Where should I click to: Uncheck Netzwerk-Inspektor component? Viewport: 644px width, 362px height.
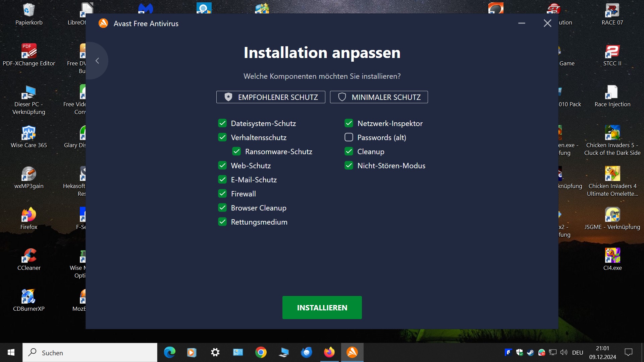tap(349, 123)
